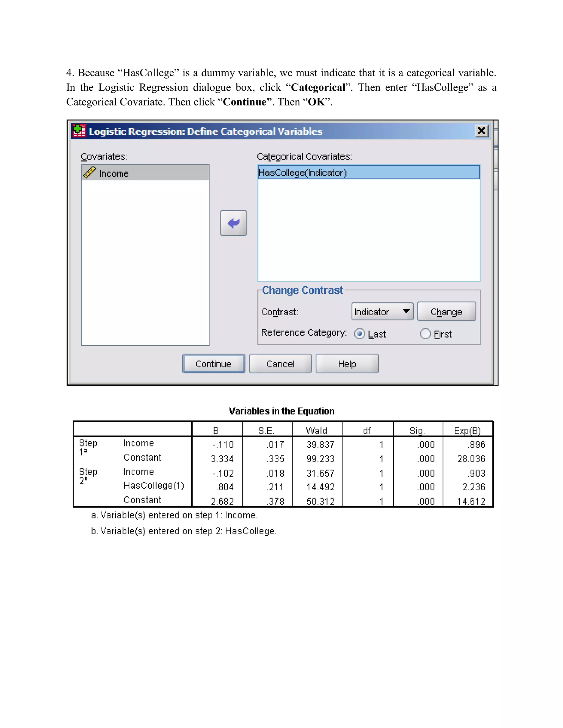This screenshot has height=728, width=563.
Task: Click the Continue button
Action: [x=213, y=364]
